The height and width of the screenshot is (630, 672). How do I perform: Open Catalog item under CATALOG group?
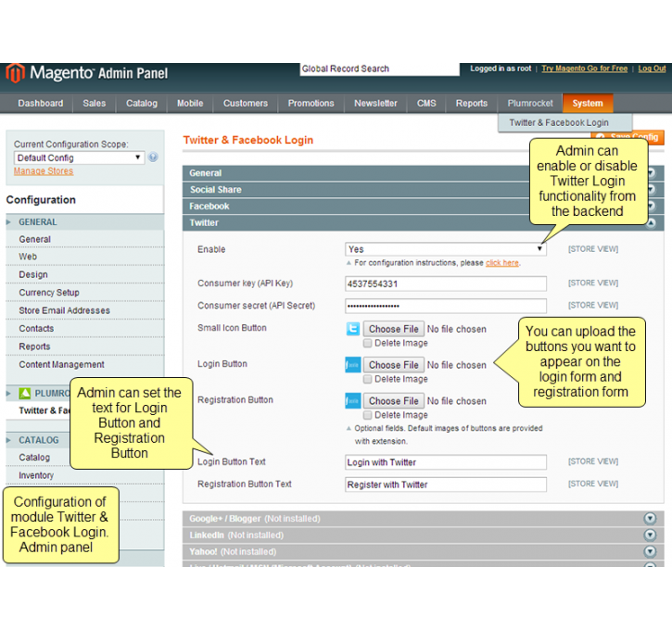(x=34, y=458)
